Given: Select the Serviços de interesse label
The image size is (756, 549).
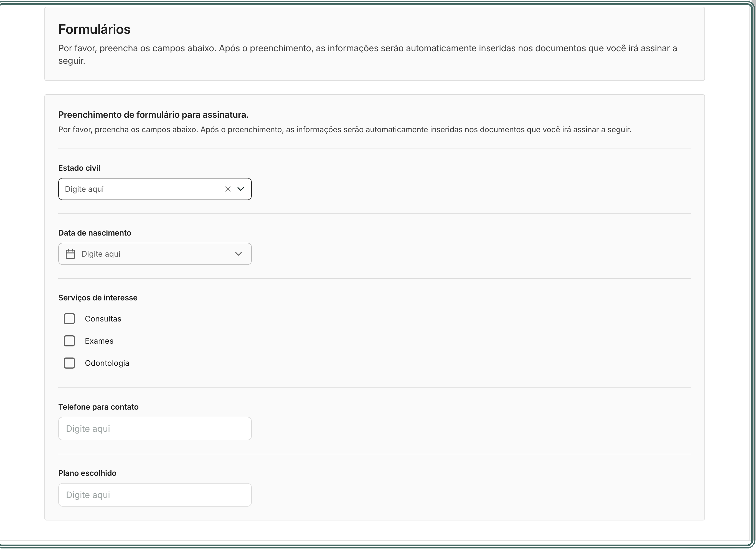Looking at the screenshot, I should (98, 298).
